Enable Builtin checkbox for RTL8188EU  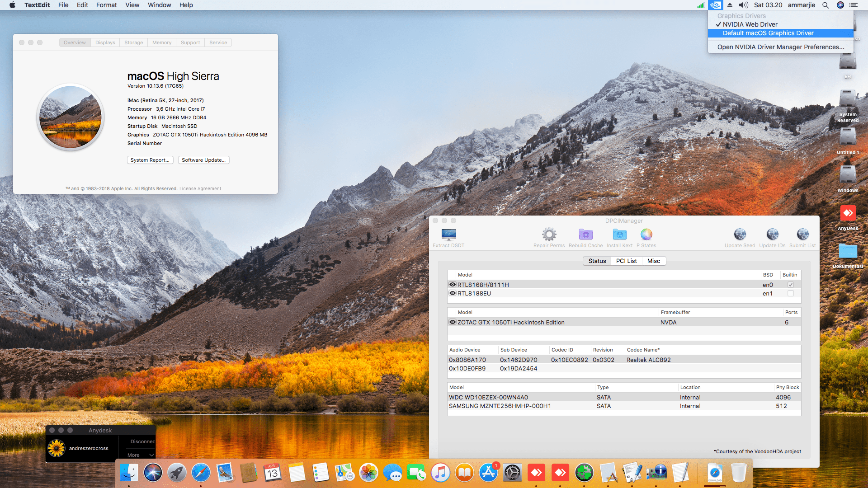coord(790,293)
